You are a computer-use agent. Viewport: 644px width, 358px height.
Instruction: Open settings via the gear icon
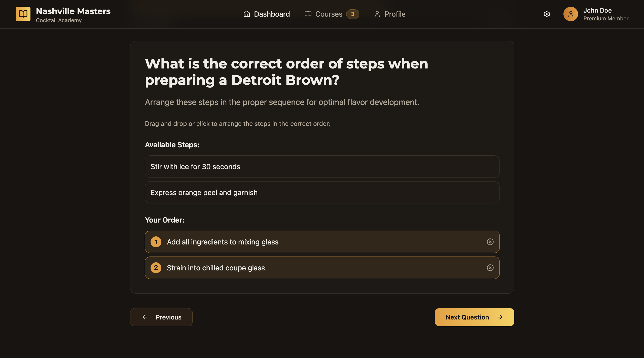(x=547, y=14)
